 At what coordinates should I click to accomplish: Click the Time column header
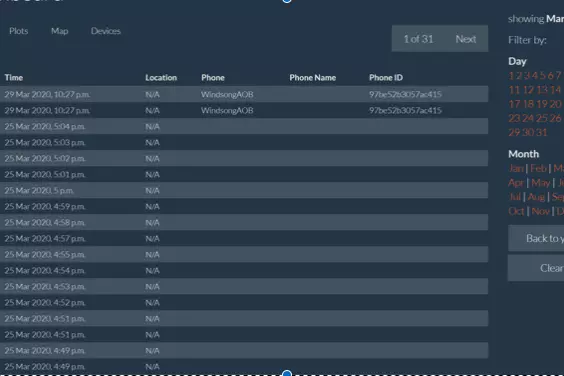[14, 78]
